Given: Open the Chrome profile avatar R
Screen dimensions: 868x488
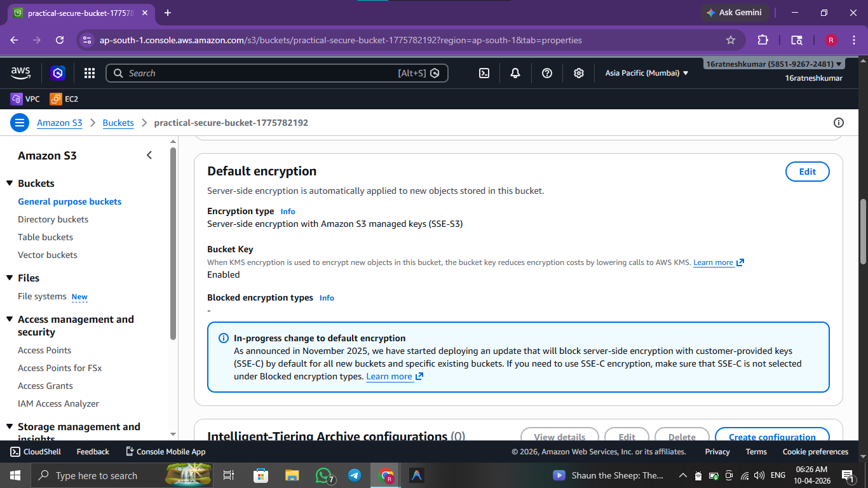Looking at the screenshot, I should click(831, 40).
